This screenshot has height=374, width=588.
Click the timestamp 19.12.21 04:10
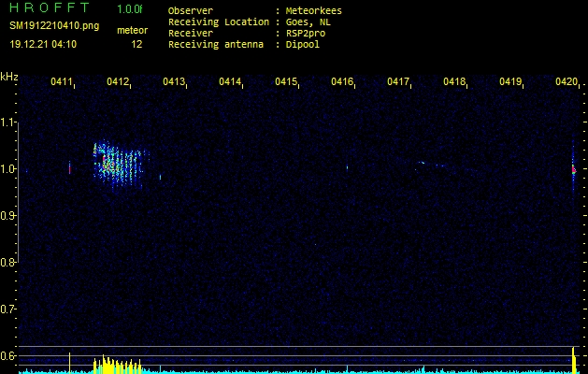pyautogui.click(x=43, y=44)
